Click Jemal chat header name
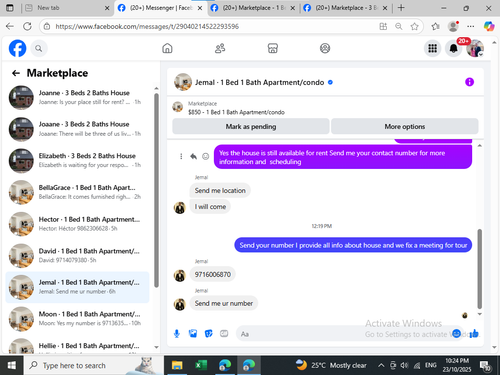 click(259, 82)
